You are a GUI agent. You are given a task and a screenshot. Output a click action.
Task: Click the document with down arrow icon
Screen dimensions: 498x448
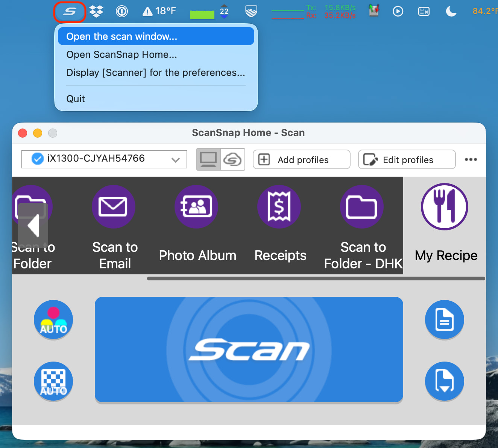tap(445, 381)
